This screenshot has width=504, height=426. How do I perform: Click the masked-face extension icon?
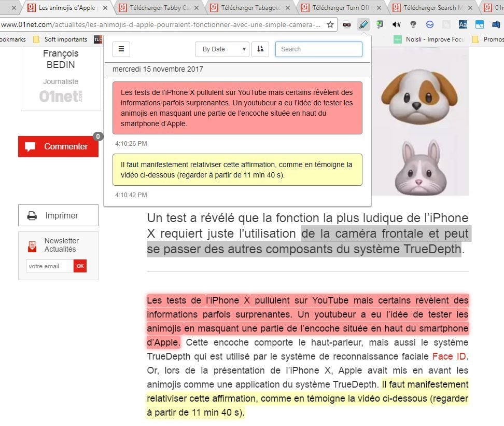pos(347,24)
